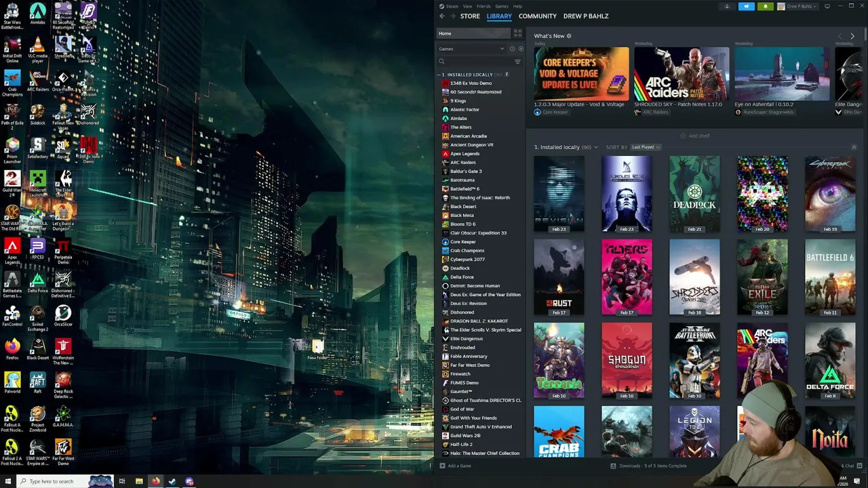Open the Steam announcements megaphone button
This screenshot has height=488, width=868.
coord(747,6)
